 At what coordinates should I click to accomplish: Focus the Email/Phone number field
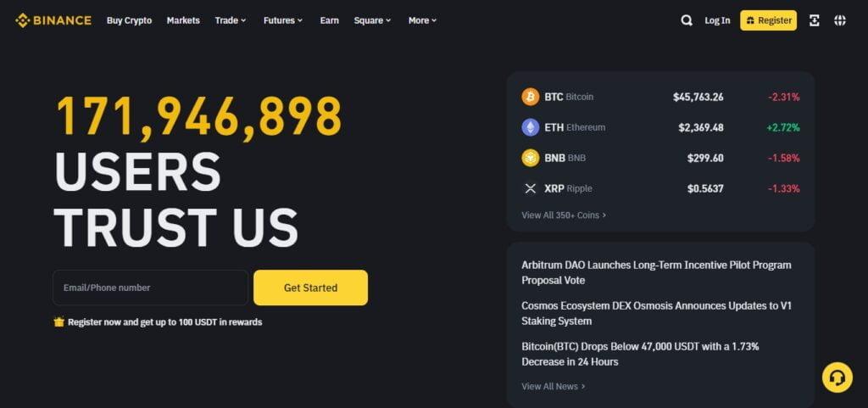point(150,288)
